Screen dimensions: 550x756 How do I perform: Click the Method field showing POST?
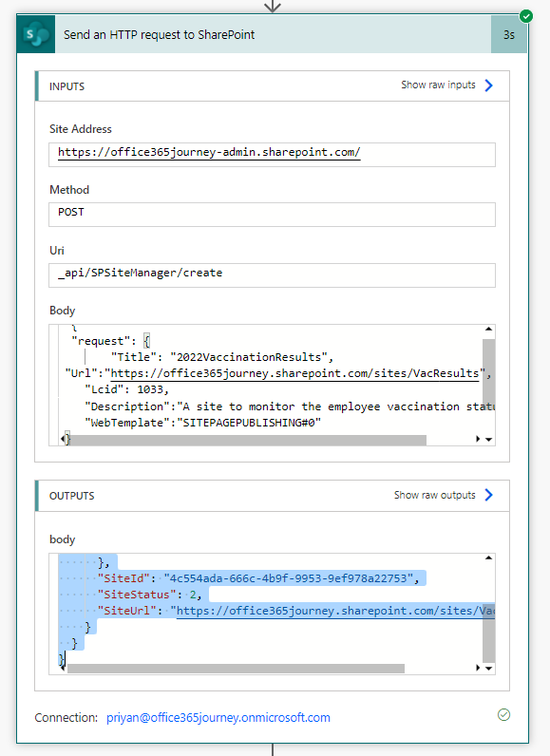pyautogui.click(x=272, y=215)
